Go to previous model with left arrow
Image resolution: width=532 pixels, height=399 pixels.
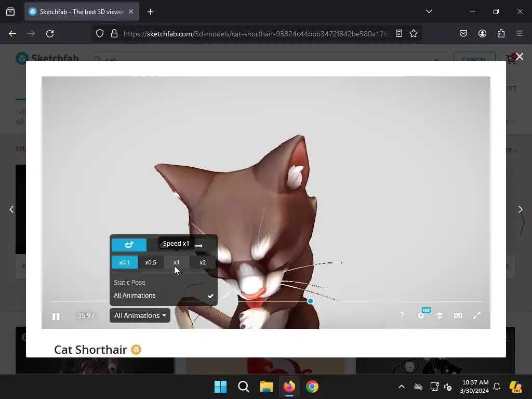point(11,209)
